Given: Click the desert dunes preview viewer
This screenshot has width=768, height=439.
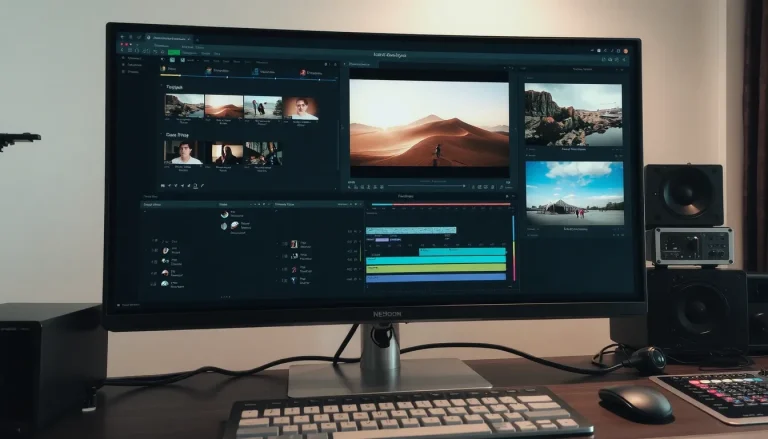Looking at the screenshot, I should pos(429,123).
